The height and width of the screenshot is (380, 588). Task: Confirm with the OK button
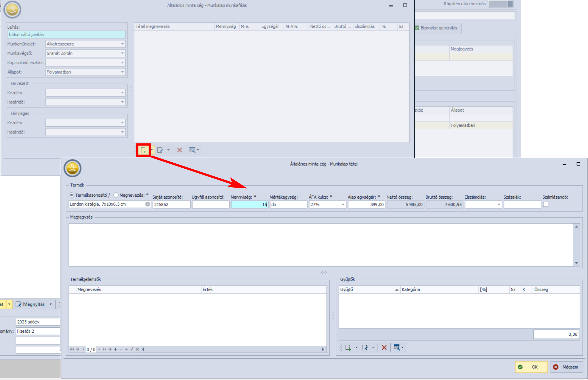click(531, 367)
